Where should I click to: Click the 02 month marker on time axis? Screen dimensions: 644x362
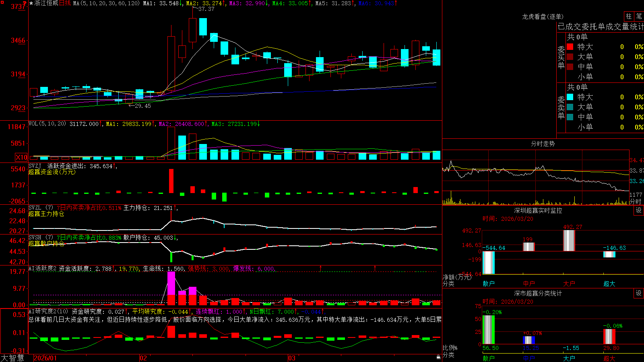143,358
